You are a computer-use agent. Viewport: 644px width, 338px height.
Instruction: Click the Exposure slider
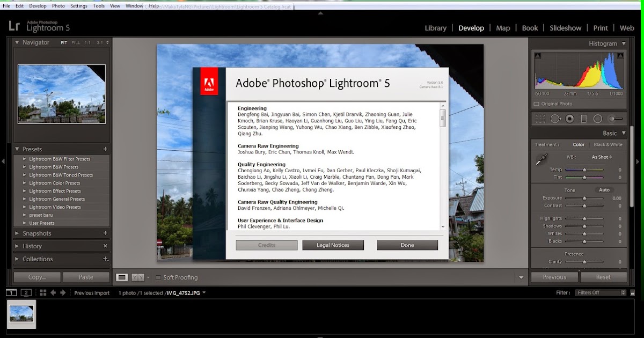point(584,198)
